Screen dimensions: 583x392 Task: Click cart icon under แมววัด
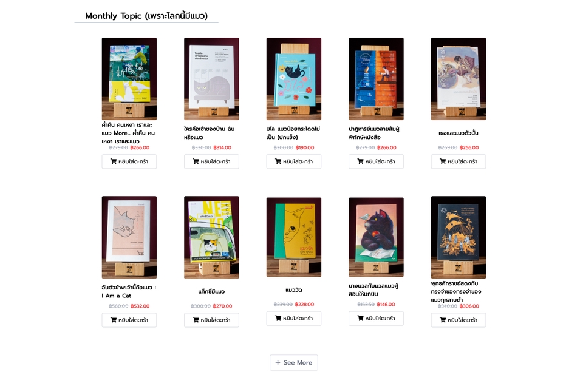(x=278, y=318)
